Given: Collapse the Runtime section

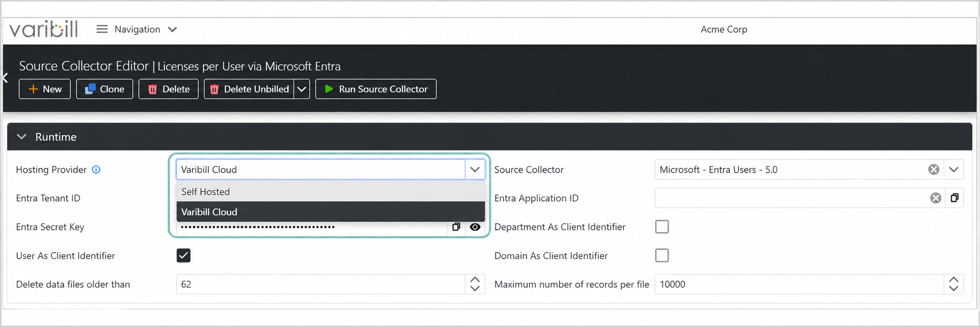Looking at the screenshot, I should [22, 137].
